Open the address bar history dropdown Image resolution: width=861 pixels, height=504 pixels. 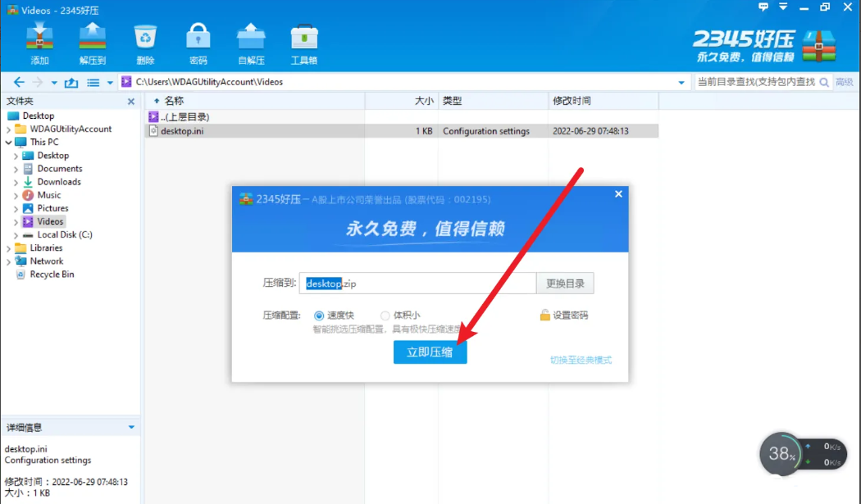tap(681, 82)
